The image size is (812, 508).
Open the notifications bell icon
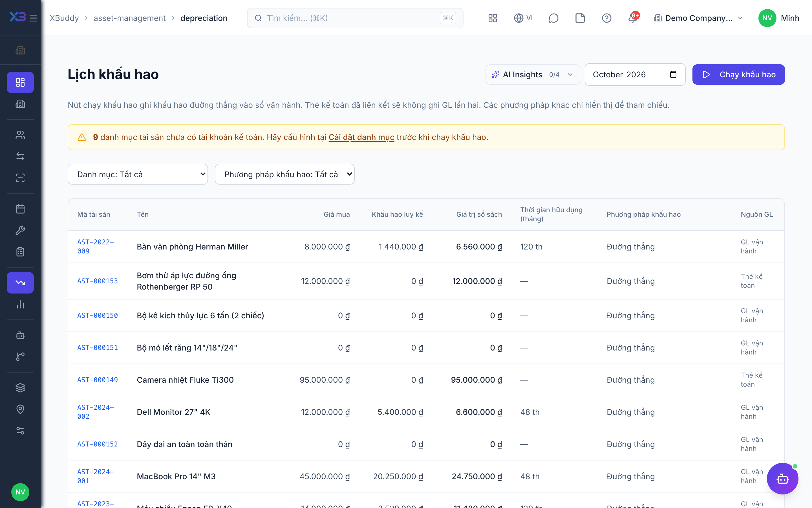coord(633,18)
